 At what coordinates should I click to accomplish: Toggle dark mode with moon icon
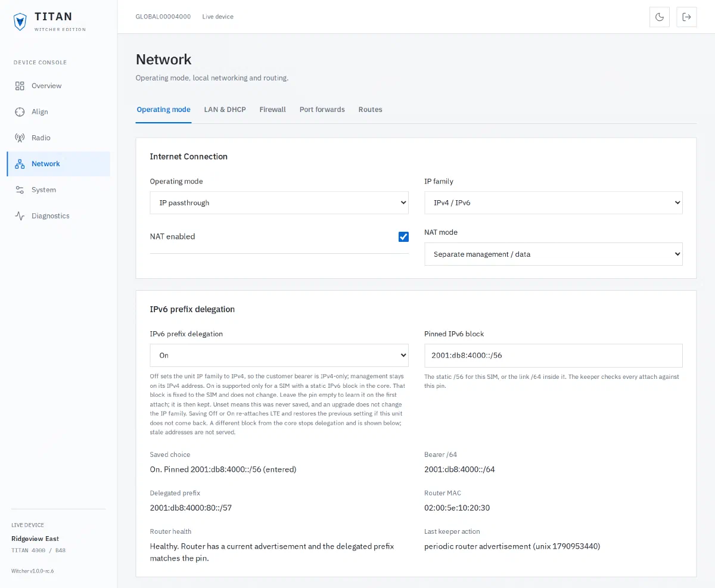click(x=660, y=17)
